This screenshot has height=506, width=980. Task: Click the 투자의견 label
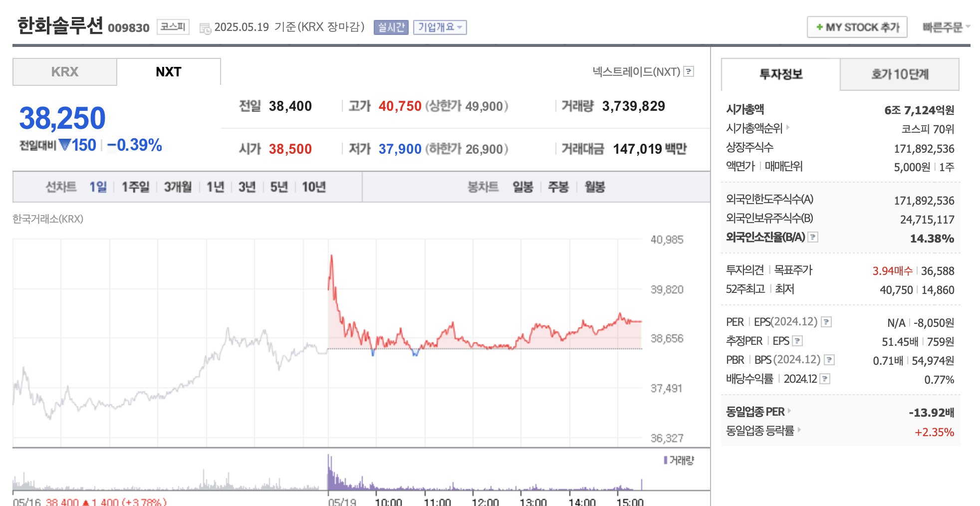pyautogui.click(x=745, y=270)
